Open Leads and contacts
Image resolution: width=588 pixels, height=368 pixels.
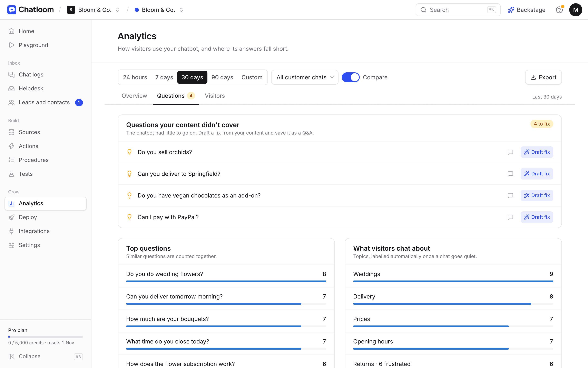point(46,102)
